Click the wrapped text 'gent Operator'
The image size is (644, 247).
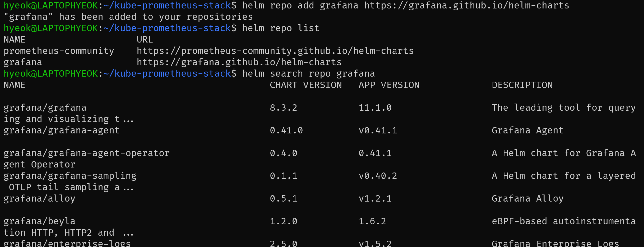(x=39, y=165)
